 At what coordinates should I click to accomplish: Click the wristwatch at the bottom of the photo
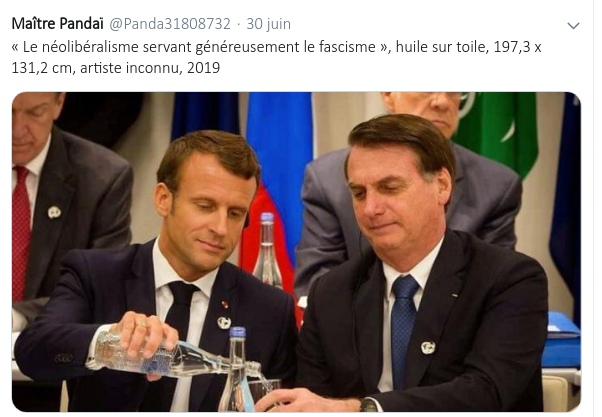point(369,405)
